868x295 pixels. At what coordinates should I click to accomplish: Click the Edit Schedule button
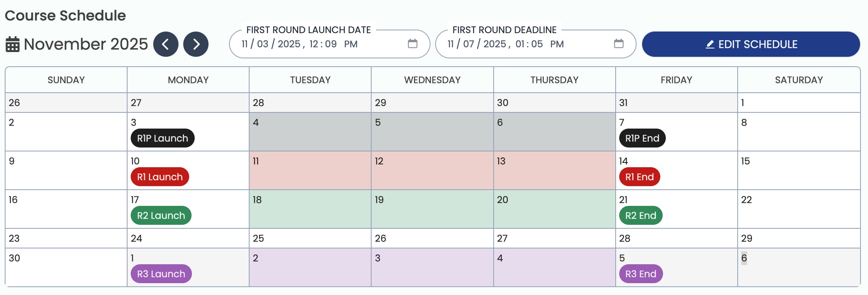tap(751, 44)
